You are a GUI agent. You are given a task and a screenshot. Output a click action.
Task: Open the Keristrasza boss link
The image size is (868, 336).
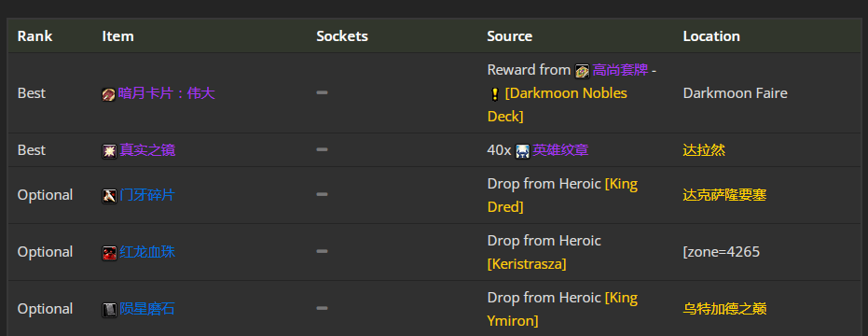(527, 264)
